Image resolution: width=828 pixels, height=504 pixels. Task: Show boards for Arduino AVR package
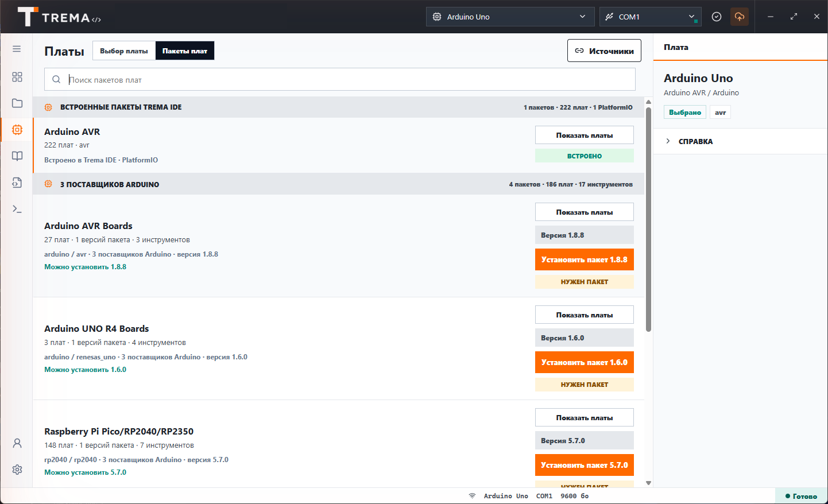[x=585, y=135]
